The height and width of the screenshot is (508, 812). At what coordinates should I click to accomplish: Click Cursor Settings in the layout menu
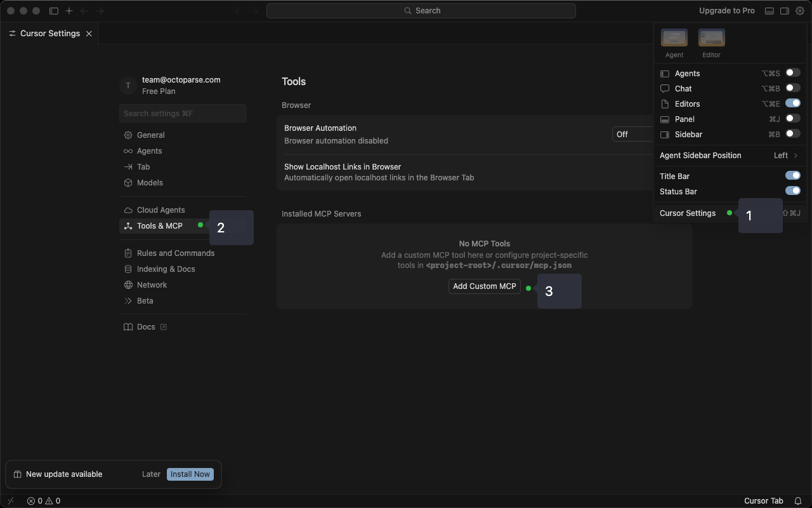[x=688, y=213]
